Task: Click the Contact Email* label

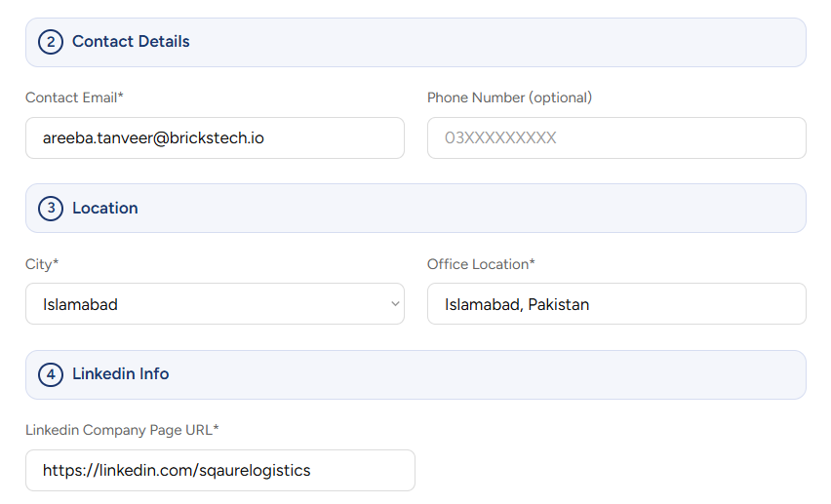Action: (x=74, y=97)
